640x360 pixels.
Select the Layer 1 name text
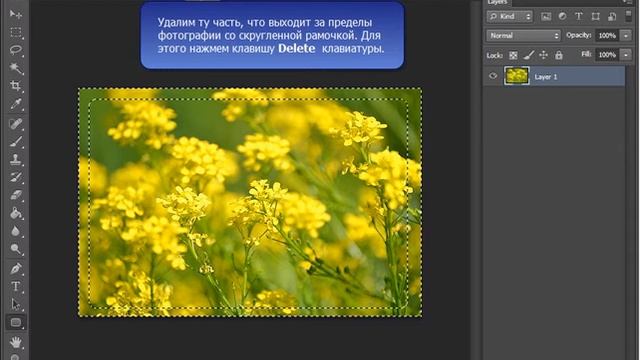click(546, 77)
